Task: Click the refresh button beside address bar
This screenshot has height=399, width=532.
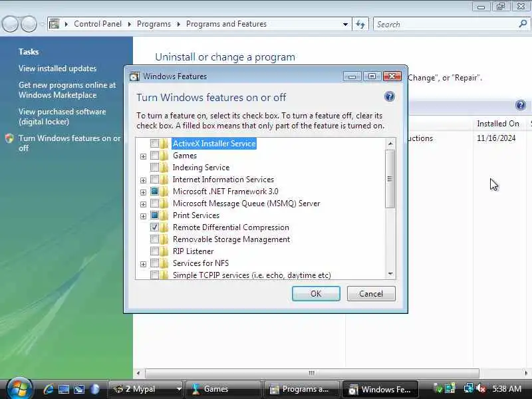Action: coord(360,24)
